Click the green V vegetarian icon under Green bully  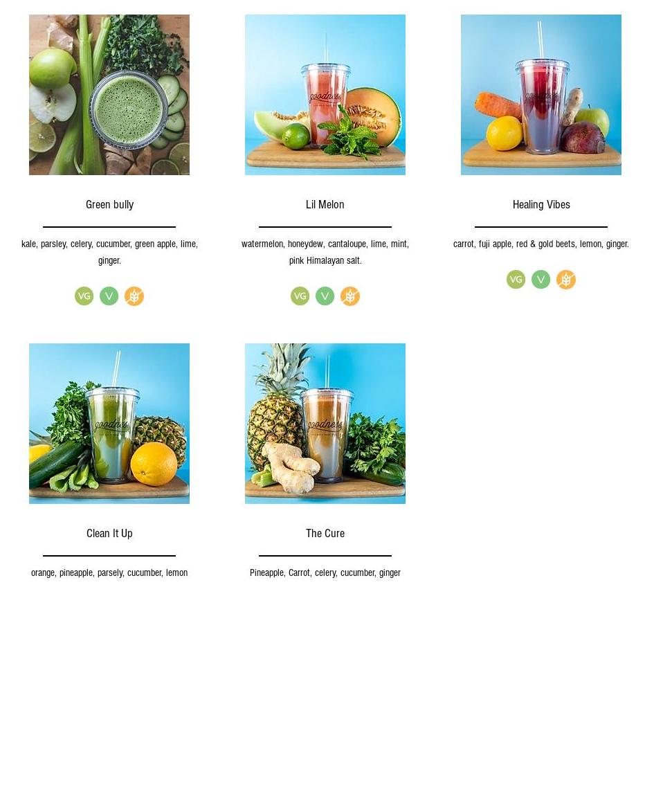pyautogui.click(x=109, y=296)
